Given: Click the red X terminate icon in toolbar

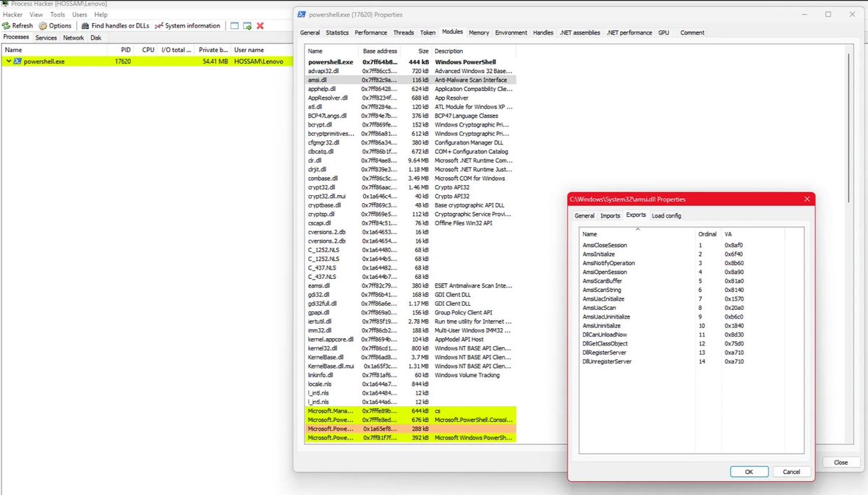Looking at the screenshot, I should (x=260, y=26).
